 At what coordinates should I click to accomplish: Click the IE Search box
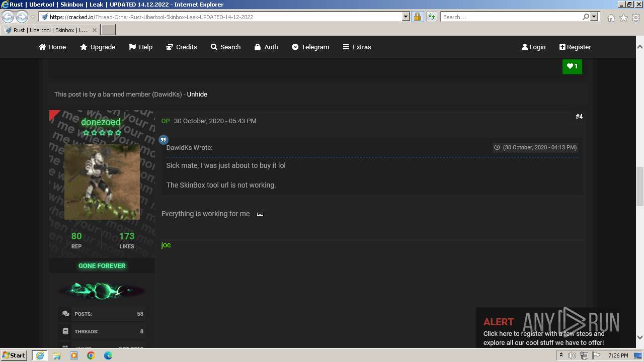(x=512, y=17)
